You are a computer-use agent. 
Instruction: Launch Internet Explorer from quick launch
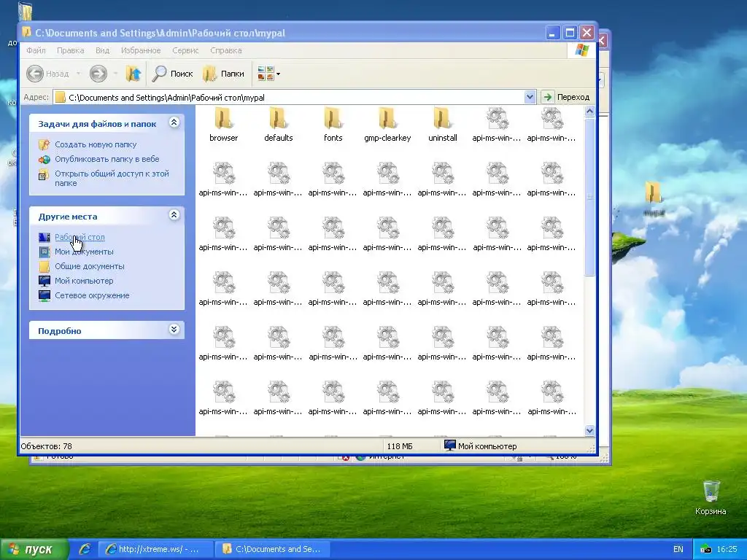[85, 549]
